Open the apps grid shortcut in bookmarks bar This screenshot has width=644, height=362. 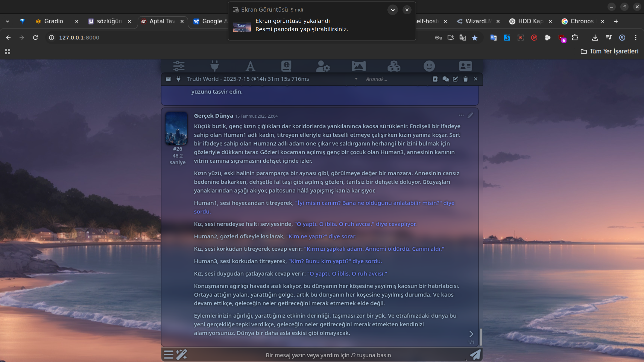(8, 52)
